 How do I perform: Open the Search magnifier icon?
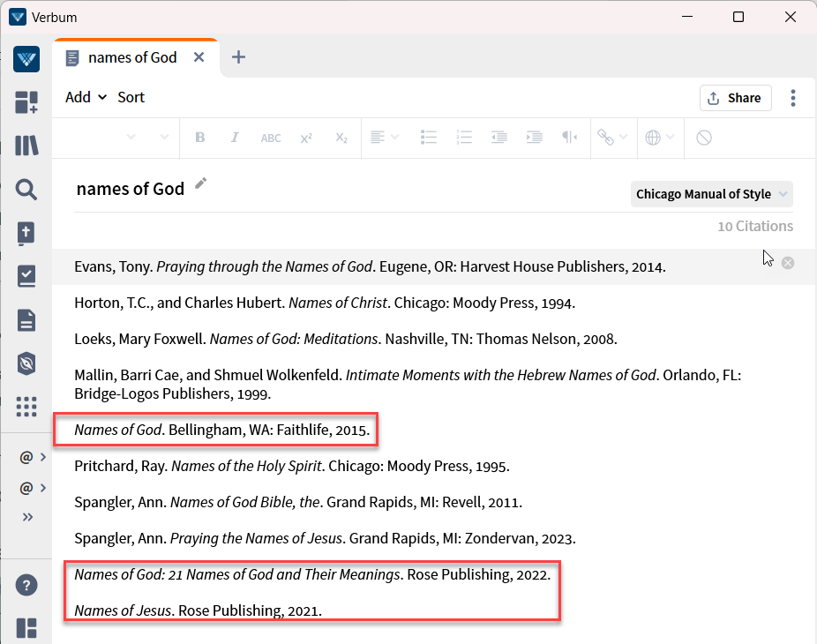click(26, 190)
